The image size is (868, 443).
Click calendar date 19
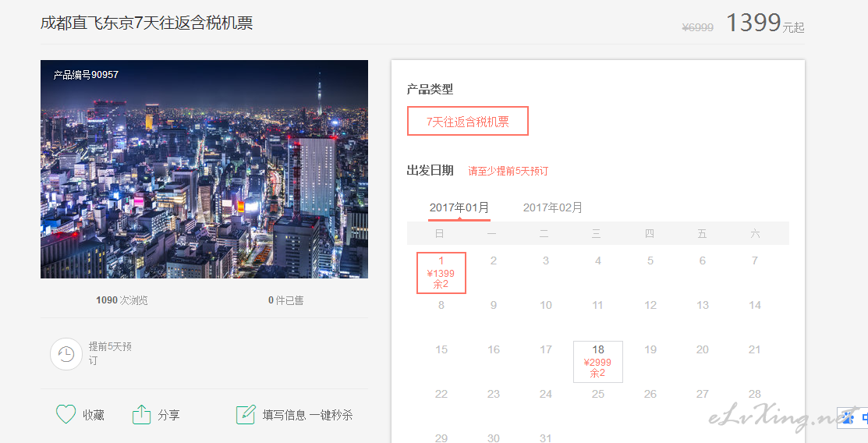[650, 349]
